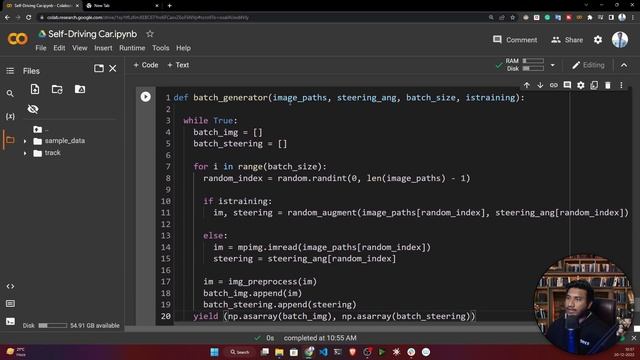Open the Editing mode dropdown

[x=588, y=65]
